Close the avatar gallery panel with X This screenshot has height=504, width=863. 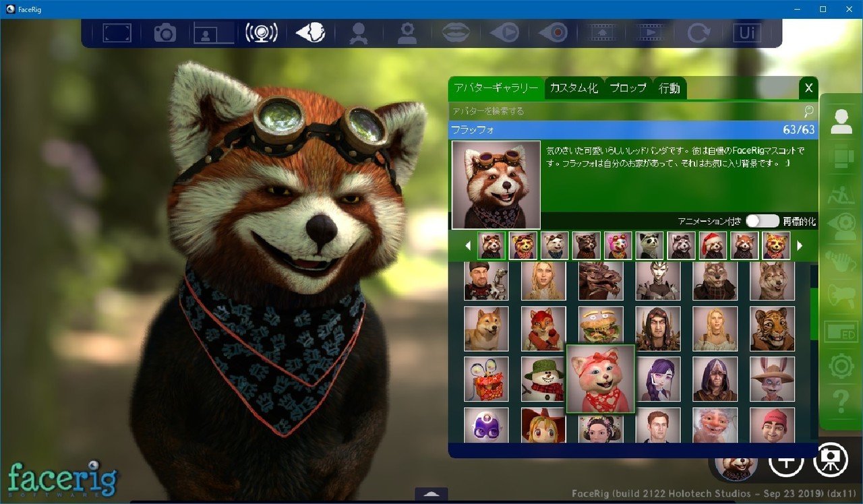click(808, 88)
